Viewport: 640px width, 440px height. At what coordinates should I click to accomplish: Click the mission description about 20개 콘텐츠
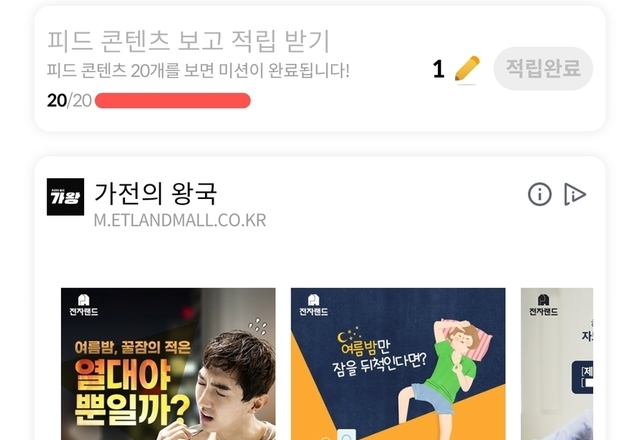click(x=198, y=71)
